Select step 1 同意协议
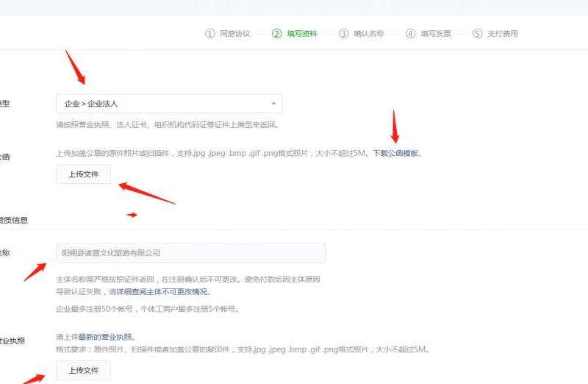This screenshot has width=588, height=384. [x=228, y=33]
